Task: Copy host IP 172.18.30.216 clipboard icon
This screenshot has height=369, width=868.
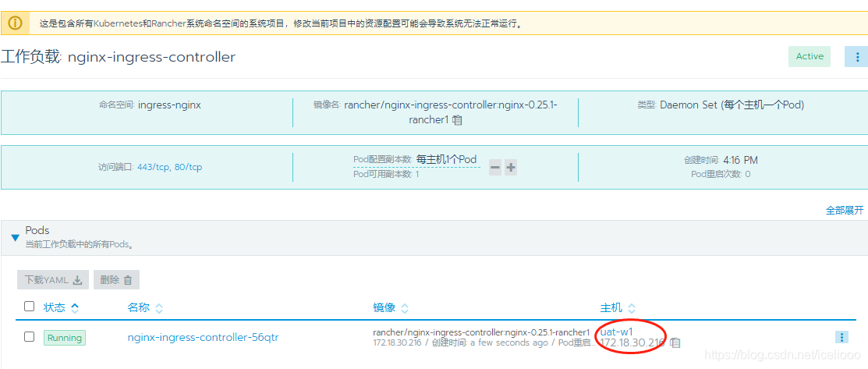Action: [675, 343]
